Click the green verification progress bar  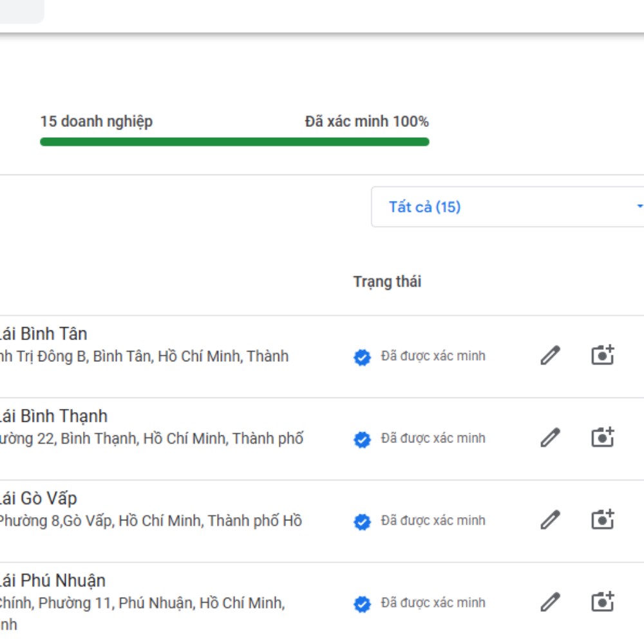click(234, 142)
